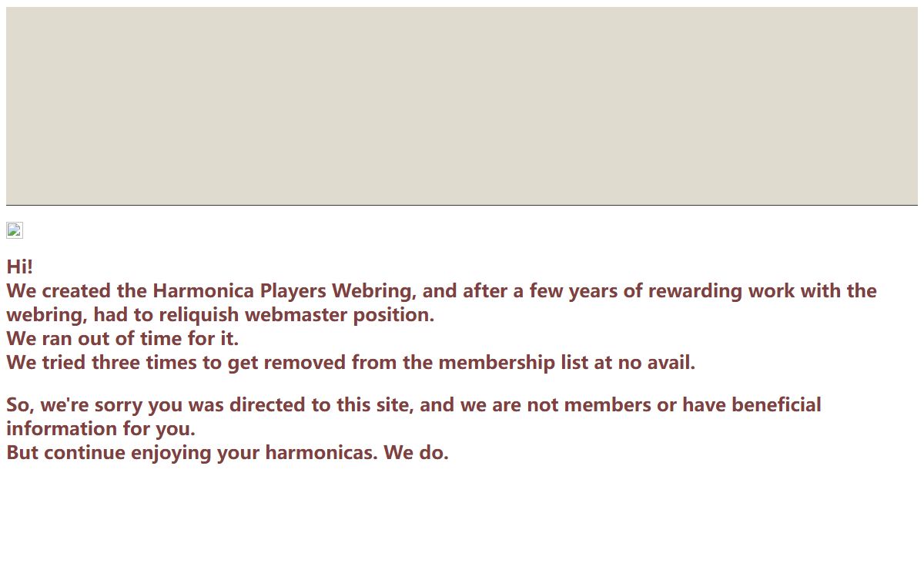Click the line "We ran out of time for it."
Image resolution: width=924 pixels, height=570 pixels.
click(x=122, y=338)
